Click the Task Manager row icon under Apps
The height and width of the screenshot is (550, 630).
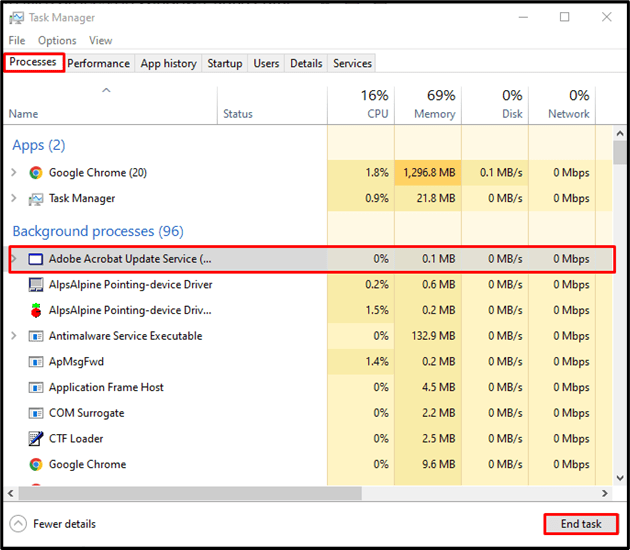pyautogui.click(x=36, y=198)
